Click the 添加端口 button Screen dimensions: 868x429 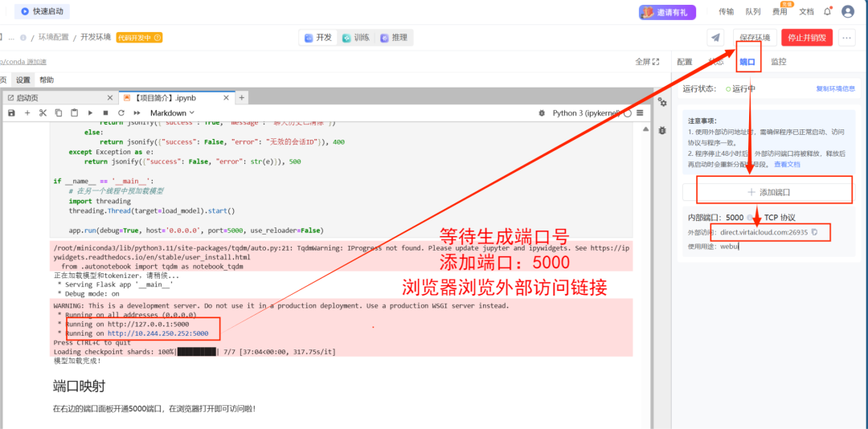(x=769, y=193)
